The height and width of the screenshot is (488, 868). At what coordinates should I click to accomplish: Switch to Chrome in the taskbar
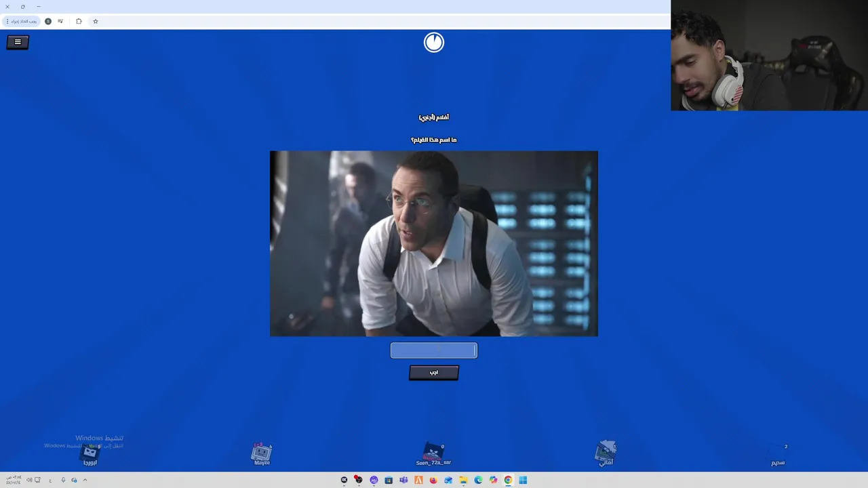508,480
